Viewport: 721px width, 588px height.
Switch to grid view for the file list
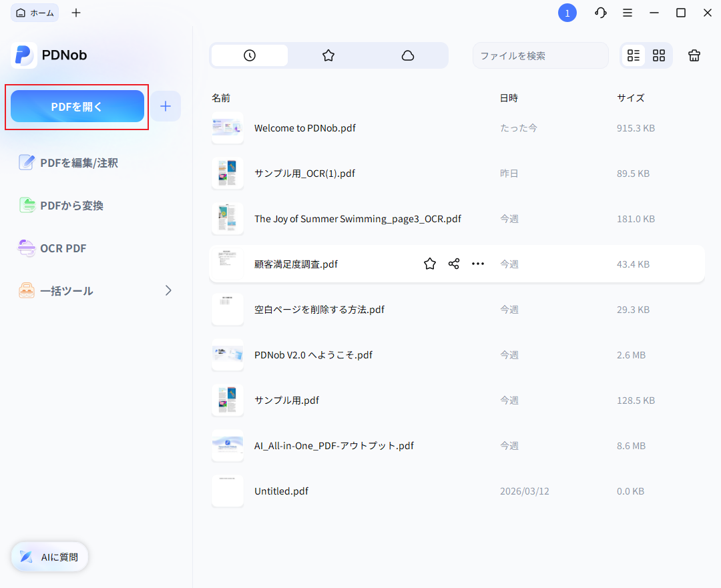click(x=659, y=55)
